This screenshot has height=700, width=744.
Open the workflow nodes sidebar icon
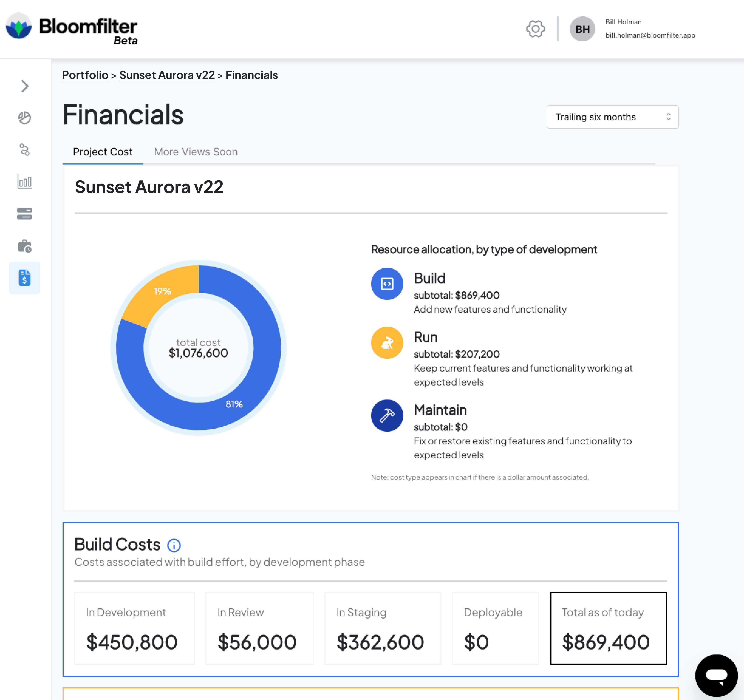pyautogui.click(x=25, y=150)
